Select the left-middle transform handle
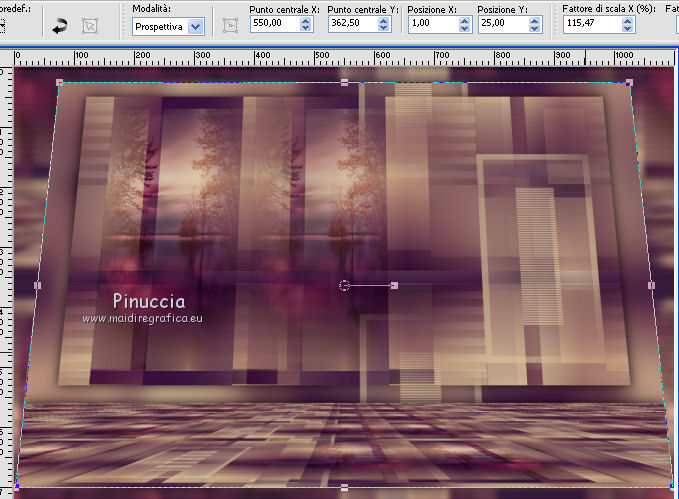Viewport: 679px width, 499px height. pyautogui.click(x=38, y=285)
